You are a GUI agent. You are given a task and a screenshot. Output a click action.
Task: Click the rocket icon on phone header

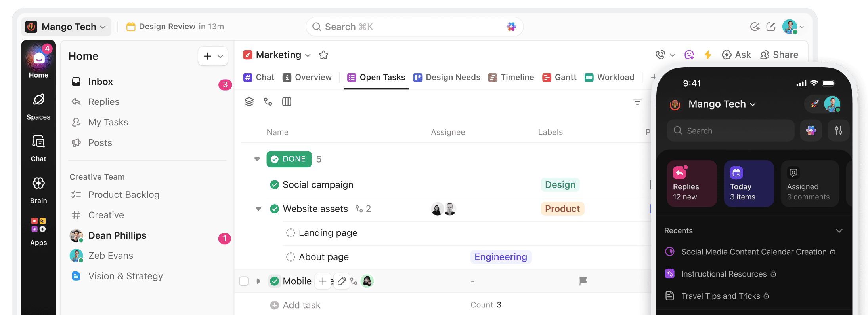814,104
